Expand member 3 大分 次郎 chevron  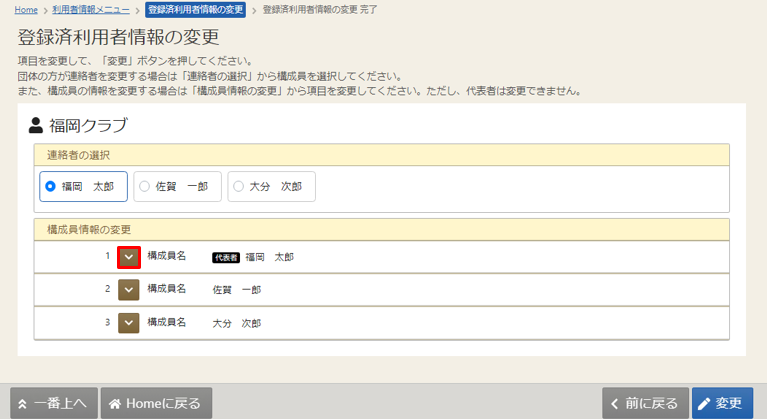point(129,323)
